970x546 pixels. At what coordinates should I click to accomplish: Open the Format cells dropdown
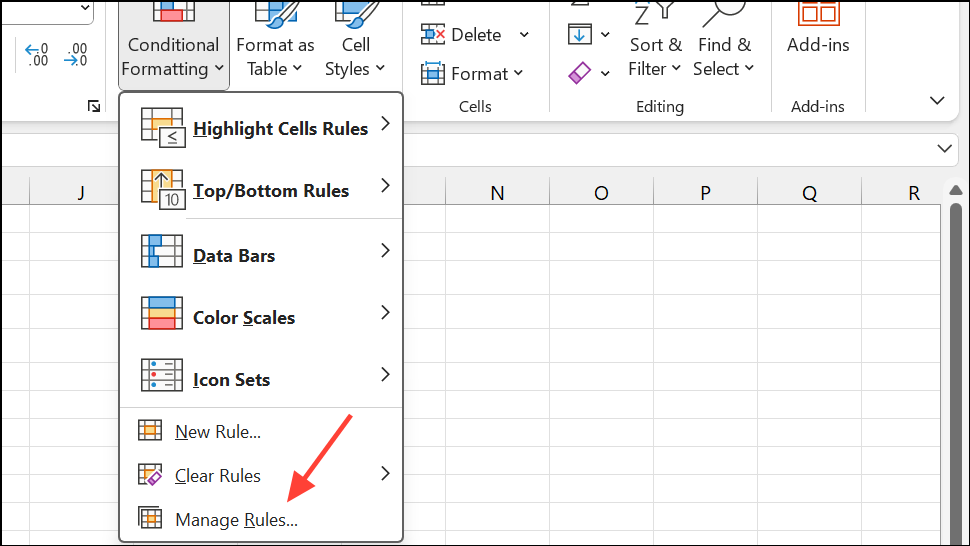click(x=473, y=73)
